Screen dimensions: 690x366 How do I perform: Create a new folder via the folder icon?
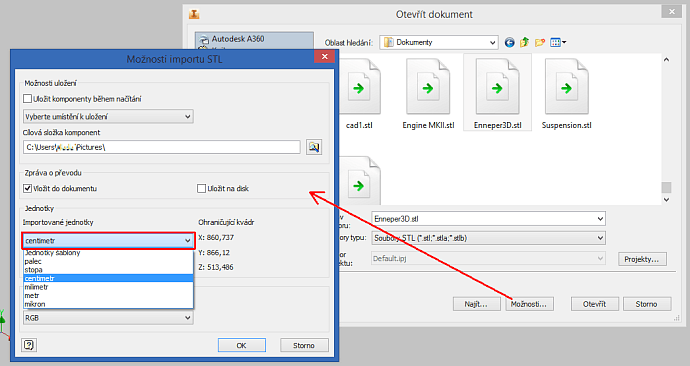(x=540, y=43)
